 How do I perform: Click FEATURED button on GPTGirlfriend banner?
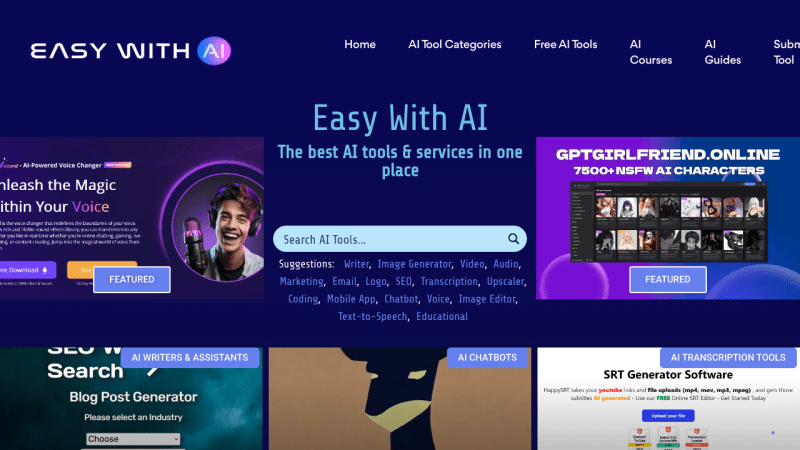(x=667, y=279)
